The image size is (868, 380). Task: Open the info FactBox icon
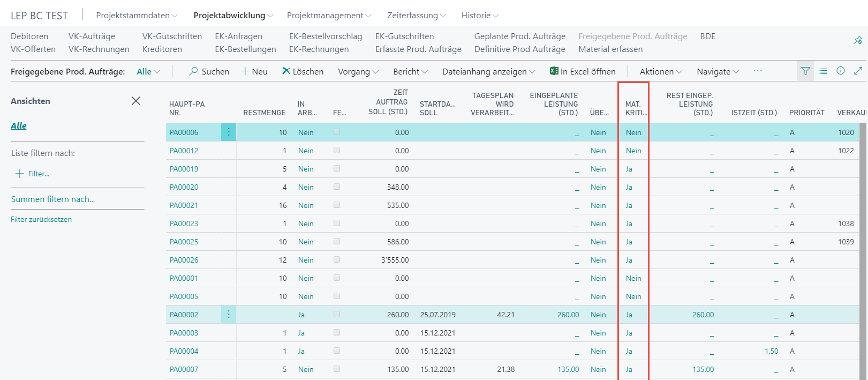[841, 71]
